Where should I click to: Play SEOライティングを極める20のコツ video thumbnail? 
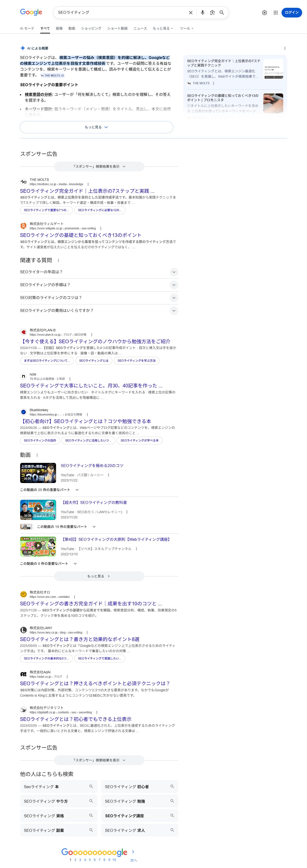click(x=38, y=473)
